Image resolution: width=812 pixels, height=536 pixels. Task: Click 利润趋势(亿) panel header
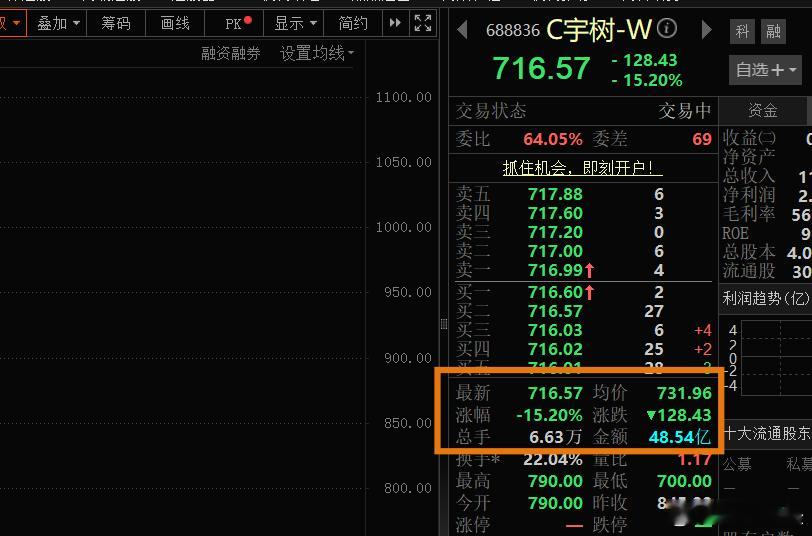[x=765, y=298]
